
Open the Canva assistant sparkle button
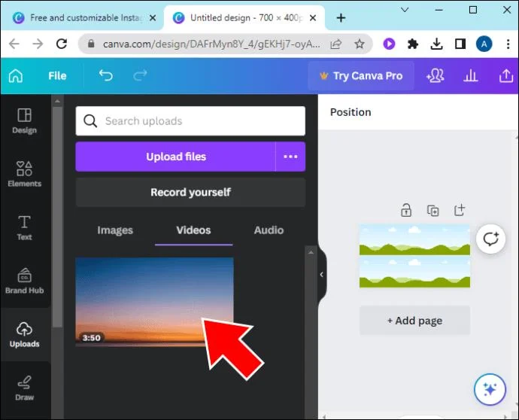click(490, 389)
